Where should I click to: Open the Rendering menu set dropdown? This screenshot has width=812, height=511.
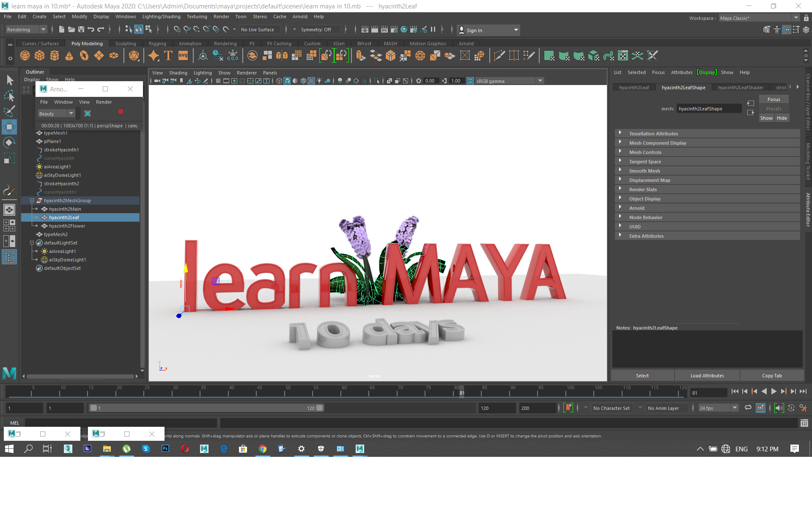[x=26, y=30]
